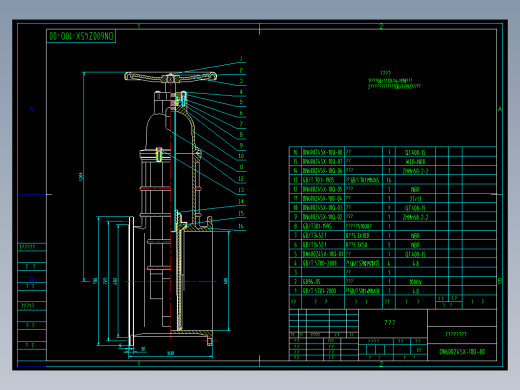Click part code in parts list row 15
This screenshot has height=390, width=520.
(323, 161)
